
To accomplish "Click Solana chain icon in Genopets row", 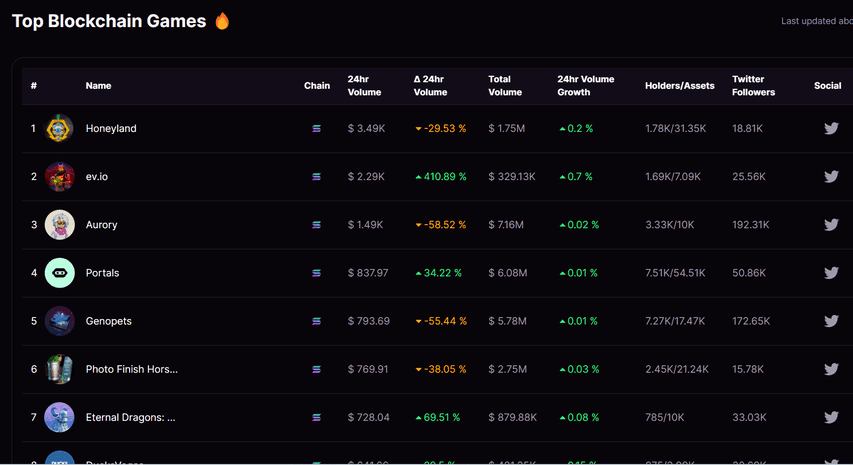I will tap(316, 321).
